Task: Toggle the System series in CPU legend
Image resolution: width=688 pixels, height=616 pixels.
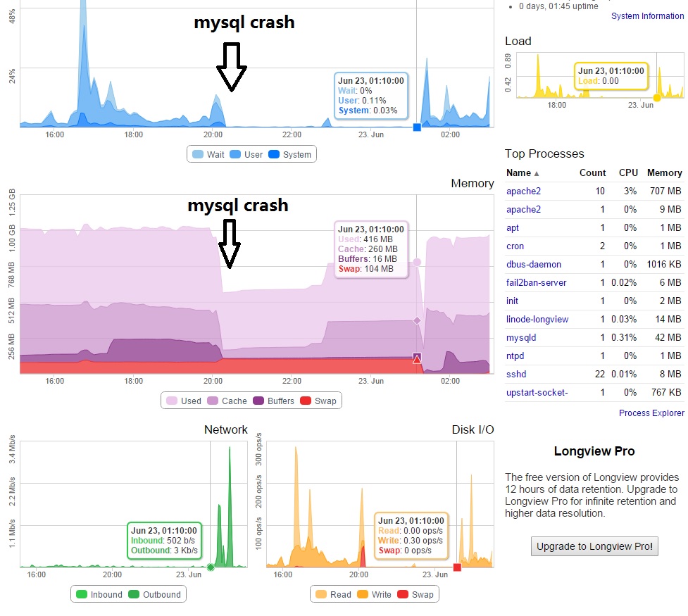Action: [289, 154]
